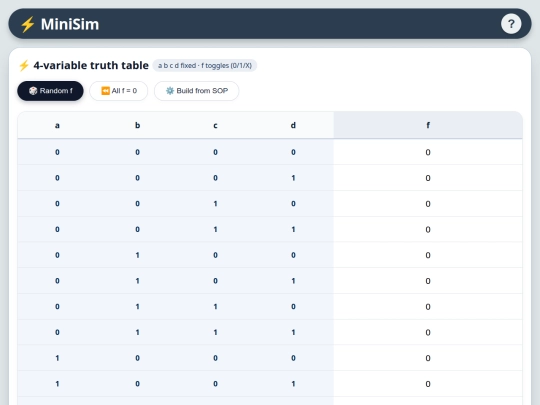Click the MiniSim title text
The height and width of the screenshot is (405, 540).
tap(70, 24)
